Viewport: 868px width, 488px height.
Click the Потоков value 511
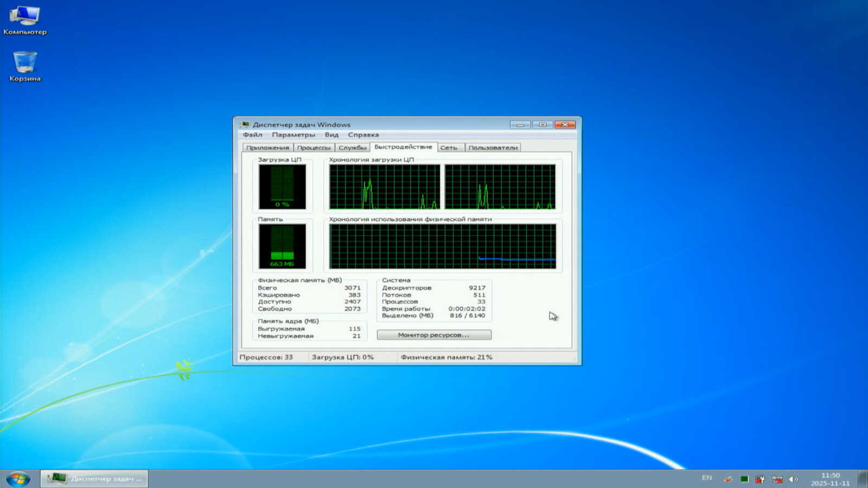(x=480, y=295)
